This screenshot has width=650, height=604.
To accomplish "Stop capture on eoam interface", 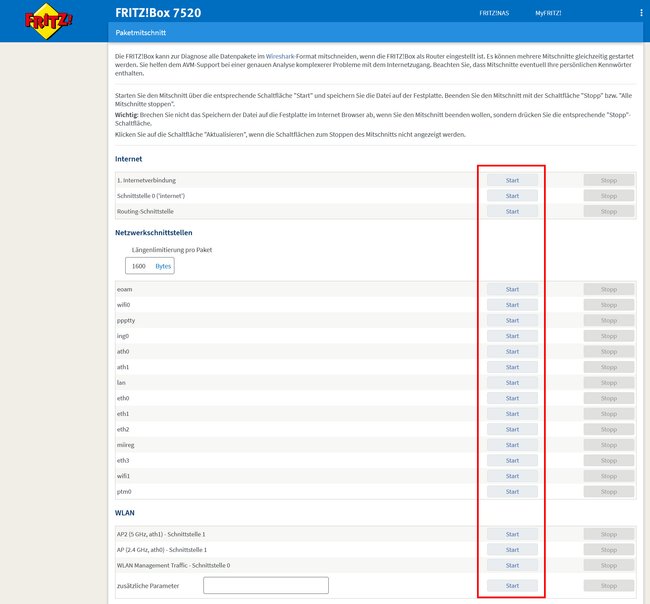I will [x=609, y=289].
